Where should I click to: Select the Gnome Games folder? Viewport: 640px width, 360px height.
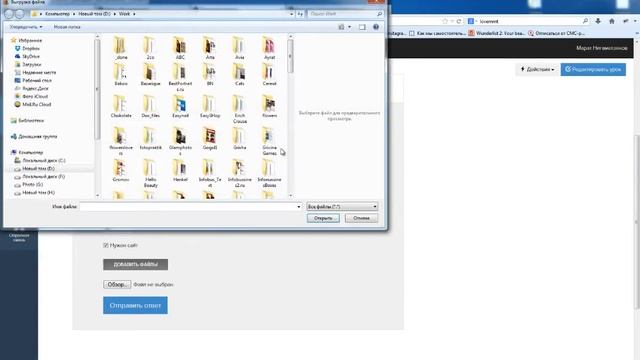(269, 141)
